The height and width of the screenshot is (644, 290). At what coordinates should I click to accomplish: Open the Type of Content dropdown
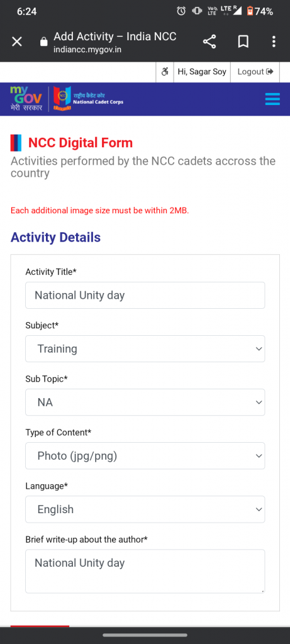(145, 455)
